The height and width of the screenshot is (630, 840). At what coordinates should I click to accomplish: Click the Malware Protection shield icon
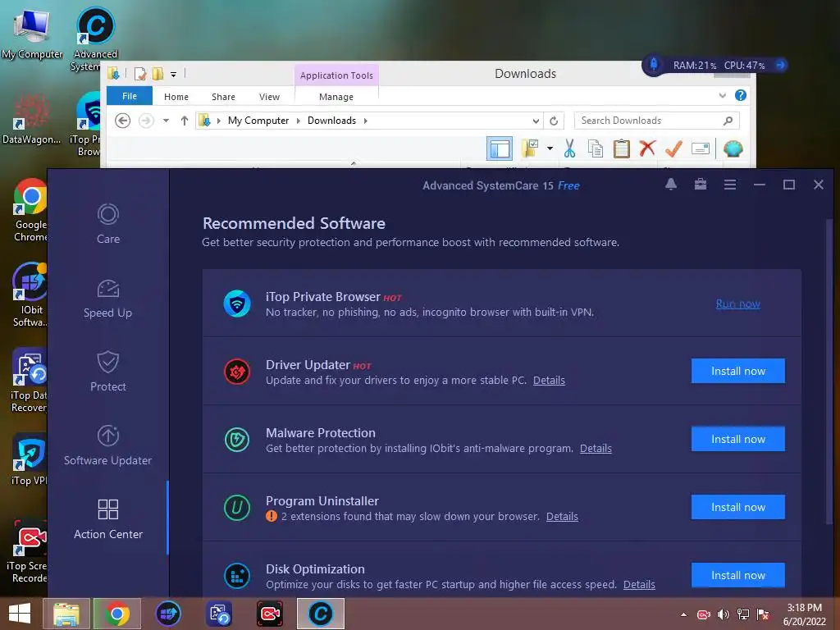[237, 440]
